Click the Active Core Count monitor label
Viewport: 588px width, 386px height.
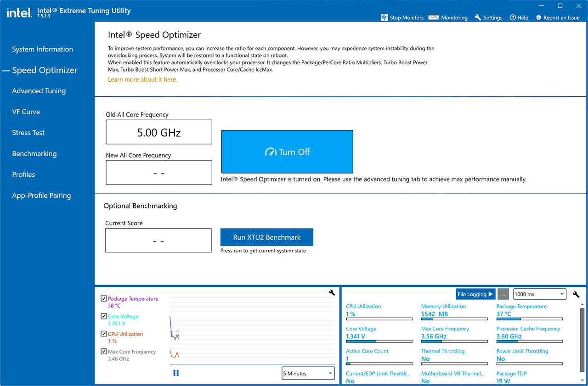(x=367, y=351)
